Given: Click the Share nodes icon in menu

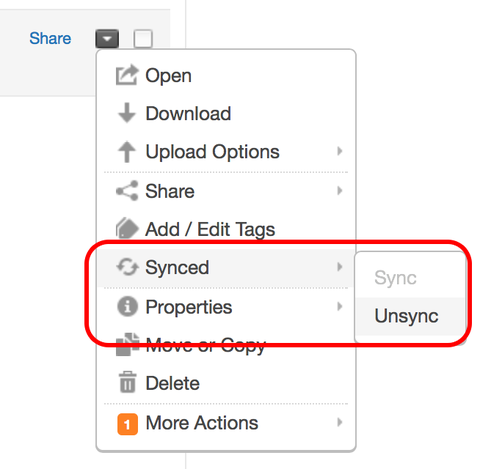Looking at the screenshot, I should tap(127, 191).
